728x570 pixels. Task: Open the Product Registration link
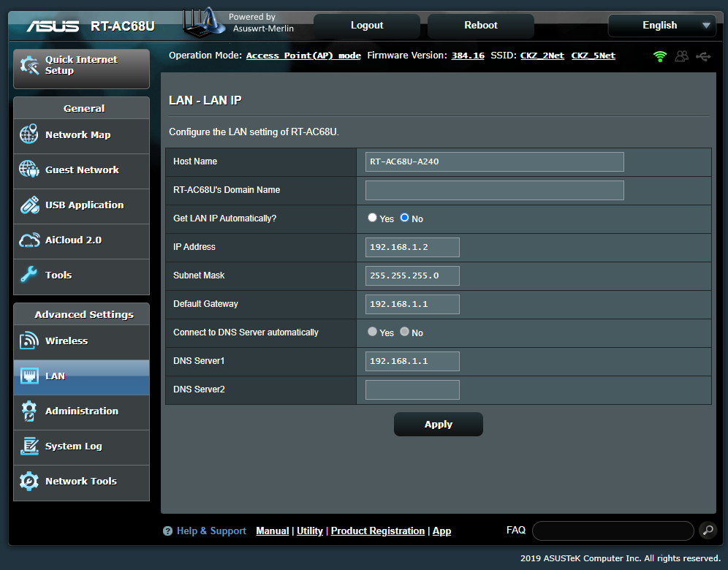(377, 531)
